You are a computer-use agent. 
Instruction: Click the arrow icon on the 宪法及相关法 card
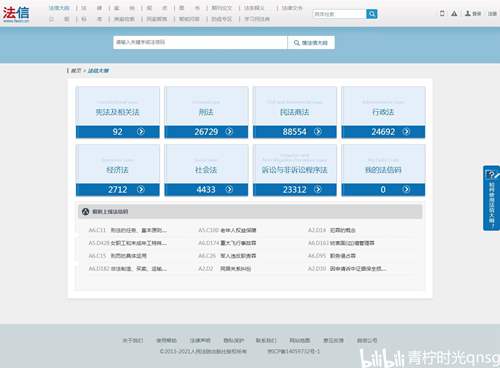point(141,132)
